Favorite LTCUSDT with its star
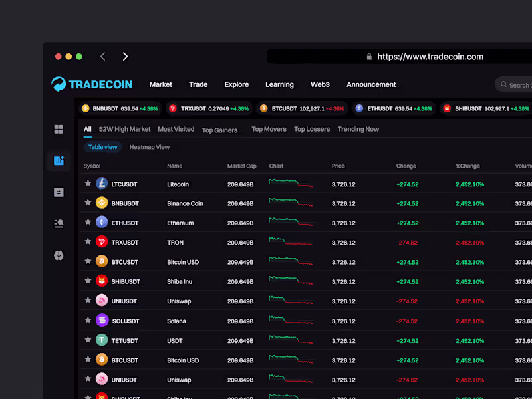This screenshot has width=532, height=399. [x=88, y=184]
